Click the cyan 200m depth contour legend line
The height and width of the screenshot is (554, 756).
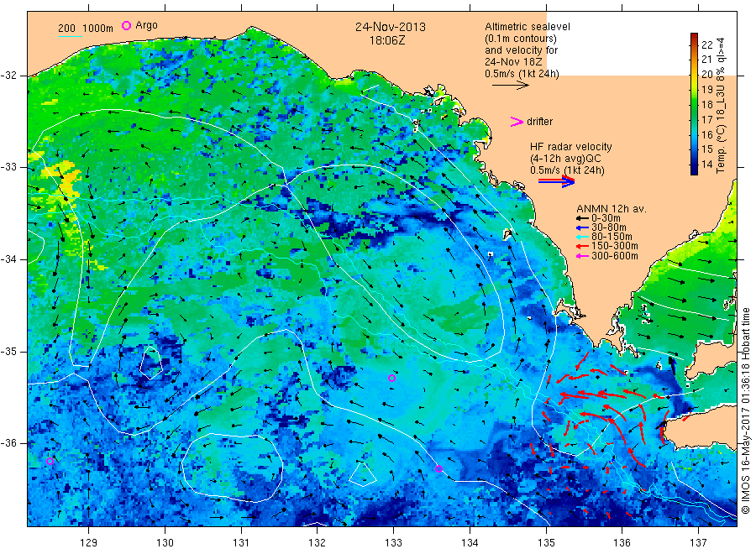tap(70, 35)
